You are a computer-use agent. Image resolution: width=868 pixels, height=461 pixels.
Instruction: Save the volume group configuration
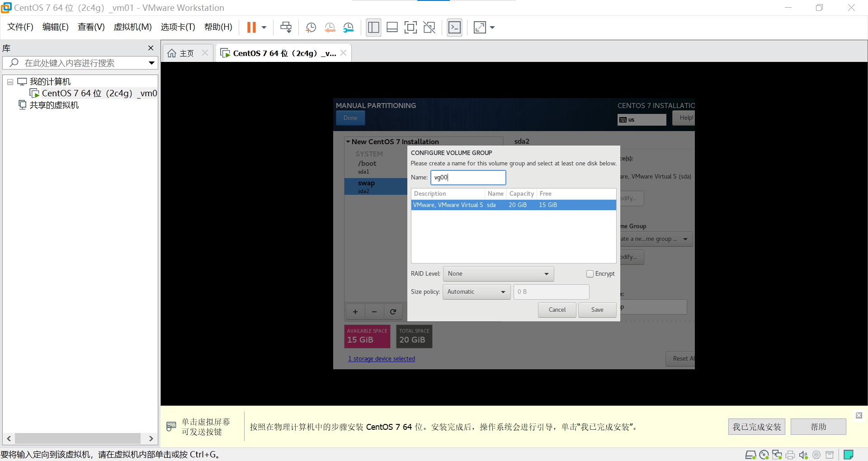[597, 310]
